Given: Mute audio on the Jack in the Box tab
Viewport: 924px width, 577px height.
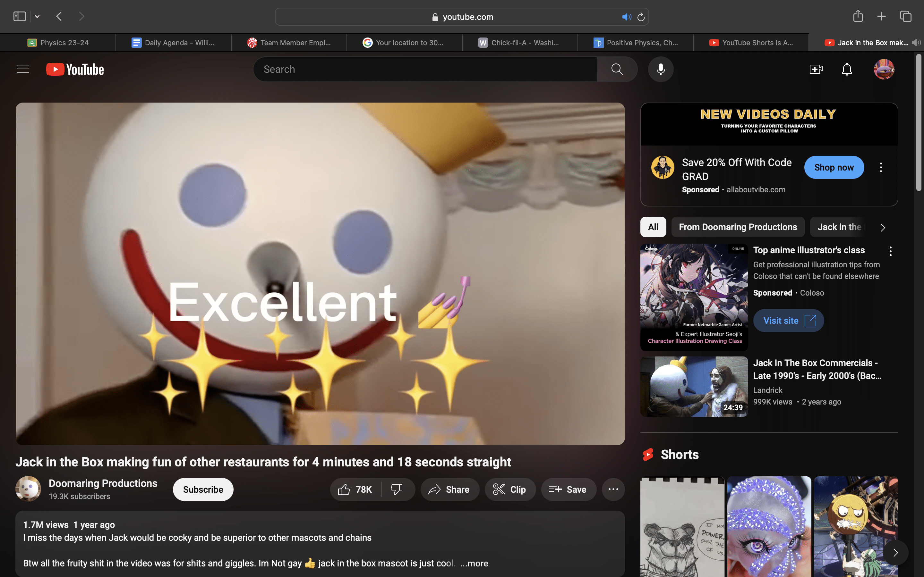Looking at the screenshot, I should click(916, 42).
